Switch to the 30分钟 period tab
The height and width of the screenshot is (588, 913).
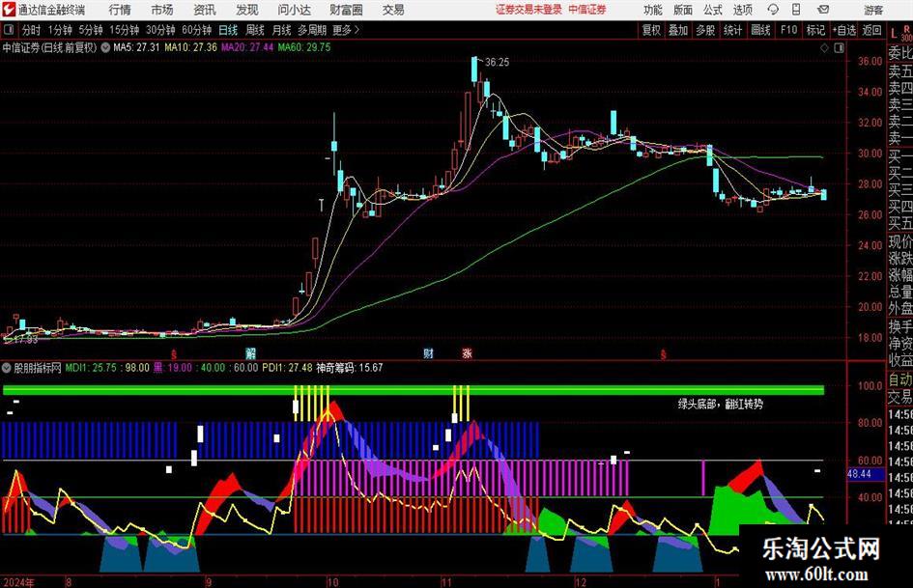(160, 30)
